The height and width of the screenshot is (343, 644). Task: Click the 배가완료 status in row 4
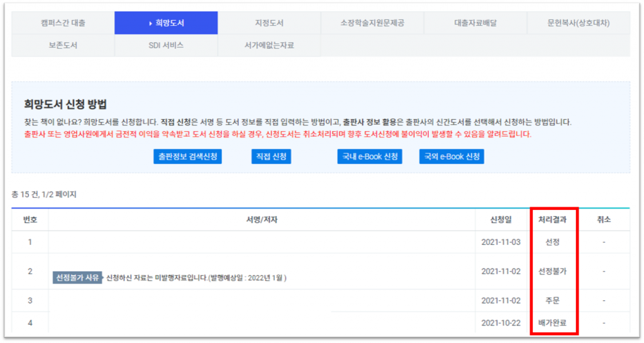(553, 323)
